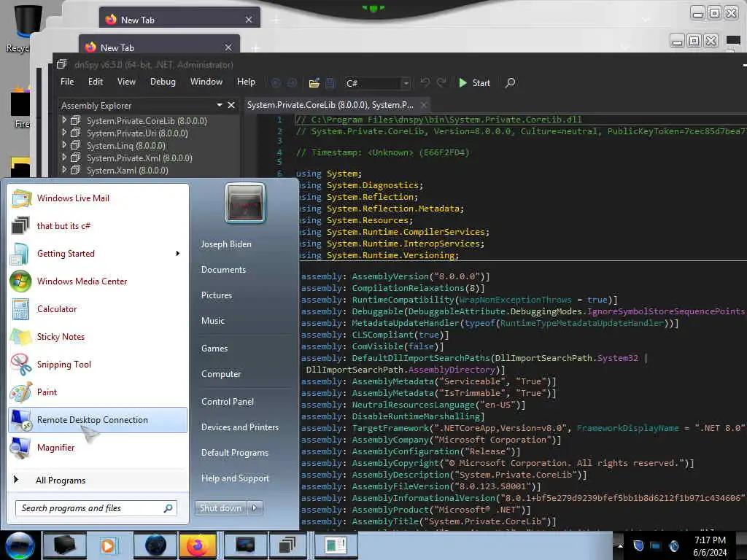This screenshot has width=747, height=560.
Task: Expand System.Private.Xml tree node
Action: point(64,157)
